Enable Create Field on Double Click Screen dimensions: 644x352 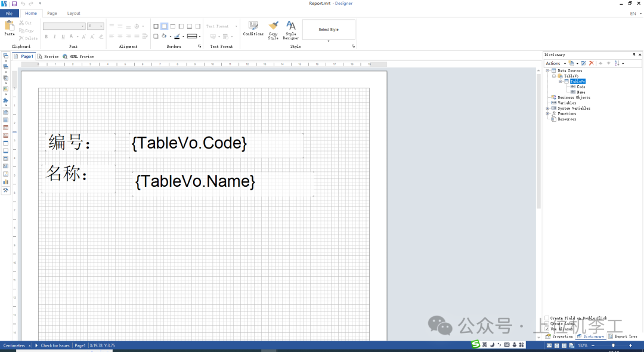point(547,318)
